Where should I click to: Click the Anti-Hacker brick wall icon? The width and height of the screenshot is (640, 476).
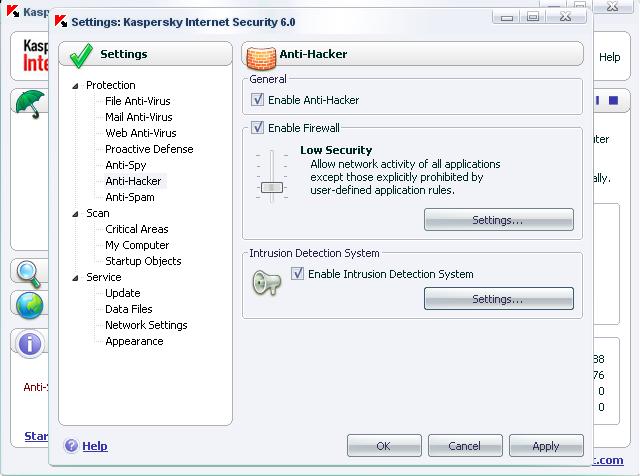(x=261, y=54)
